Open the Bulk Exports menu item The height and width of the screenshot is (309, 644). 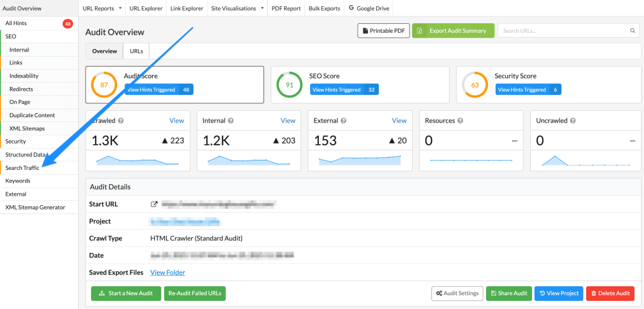(325, 8)
